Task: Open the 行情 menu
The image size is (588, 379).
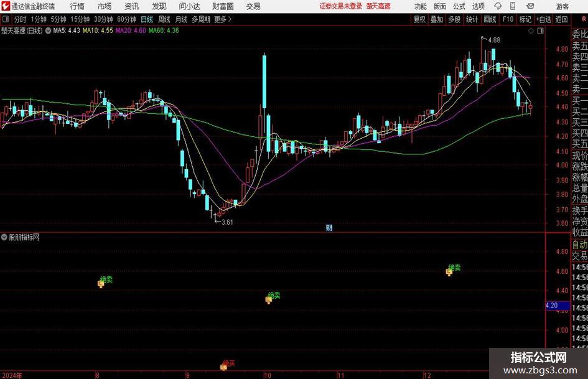Action: pyautogui.click(x=77, y=6)
